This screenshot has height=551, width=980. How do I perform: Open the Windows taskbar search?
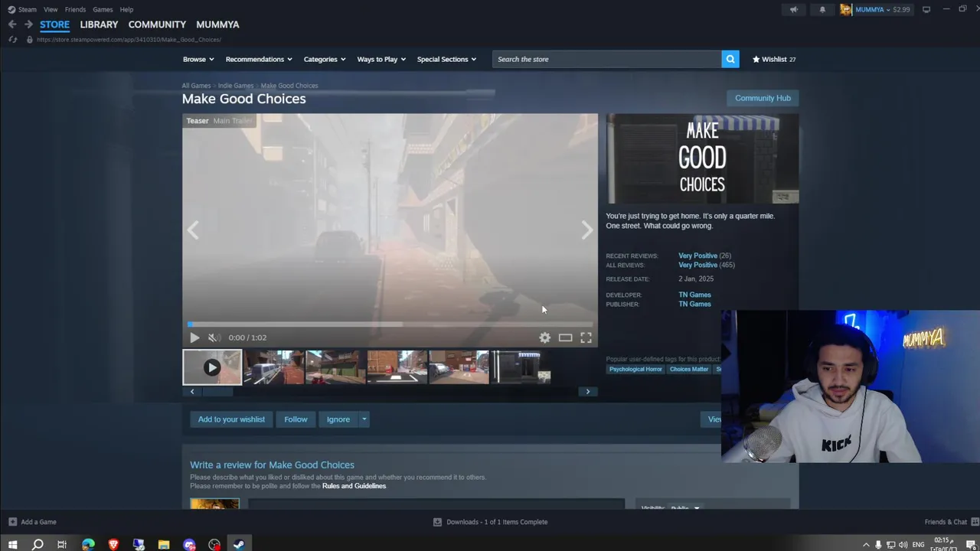(x=38, y=545)
